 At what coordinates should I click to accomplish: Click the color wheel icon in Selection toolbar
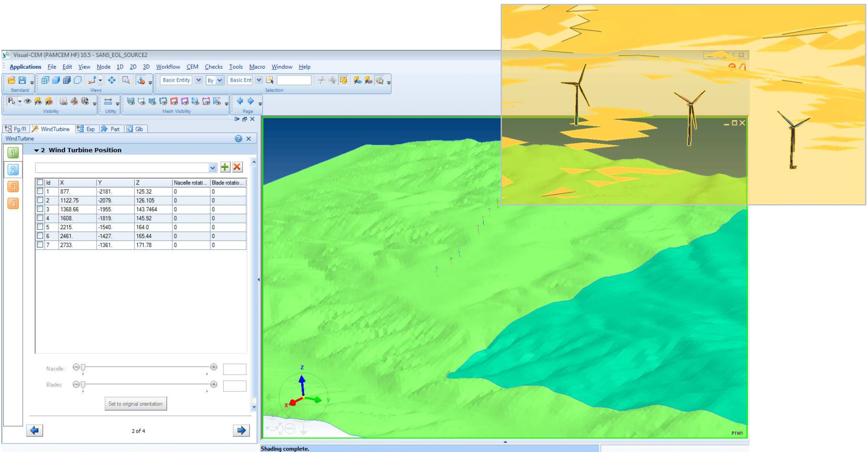coord(380,80)
